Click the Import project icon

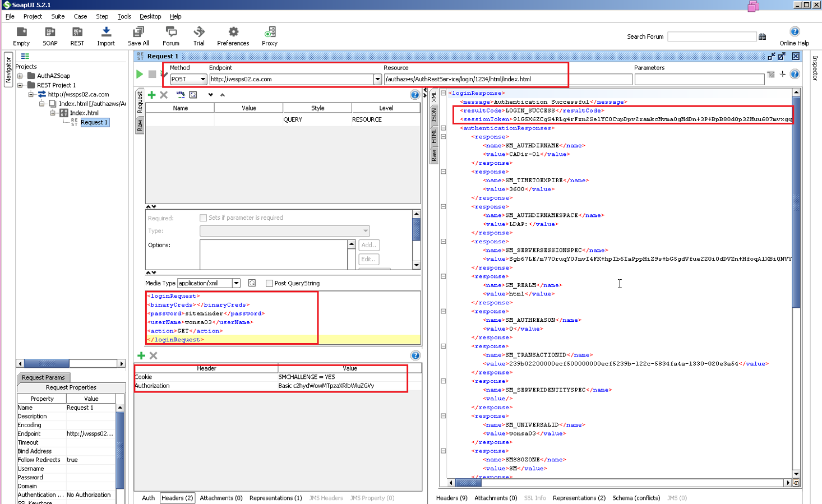pos(105,36)
